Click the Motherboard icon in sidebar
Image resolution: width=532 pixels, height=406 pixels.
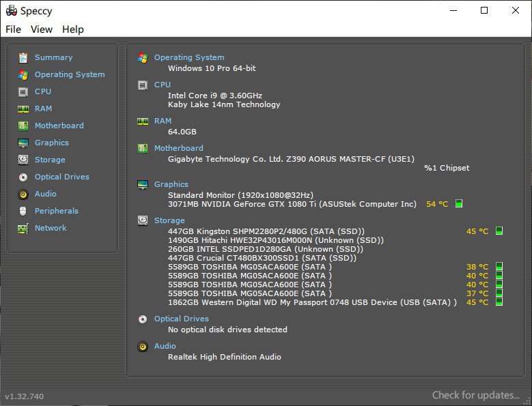click(x=23, y=126)
